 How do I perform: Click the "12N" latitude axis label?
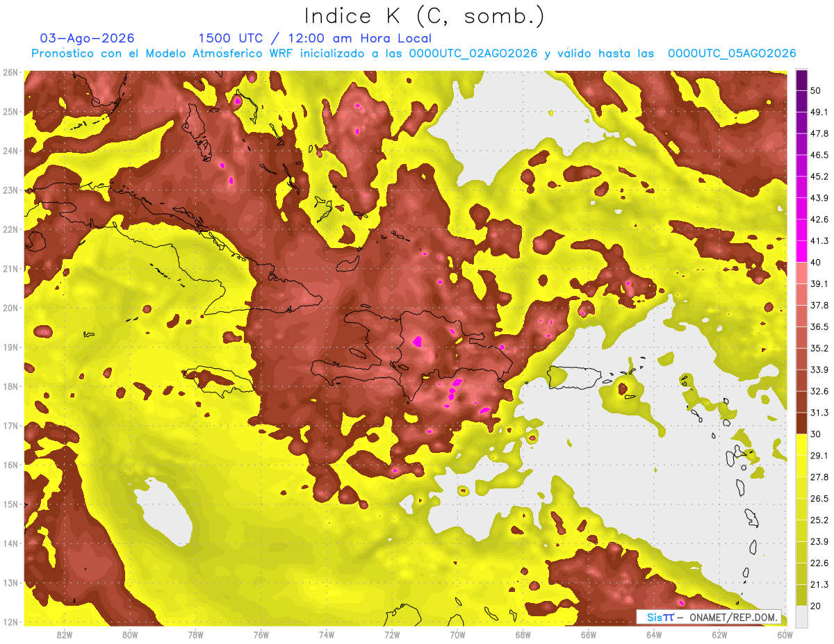pyautogui.click(x=10, y=622)
